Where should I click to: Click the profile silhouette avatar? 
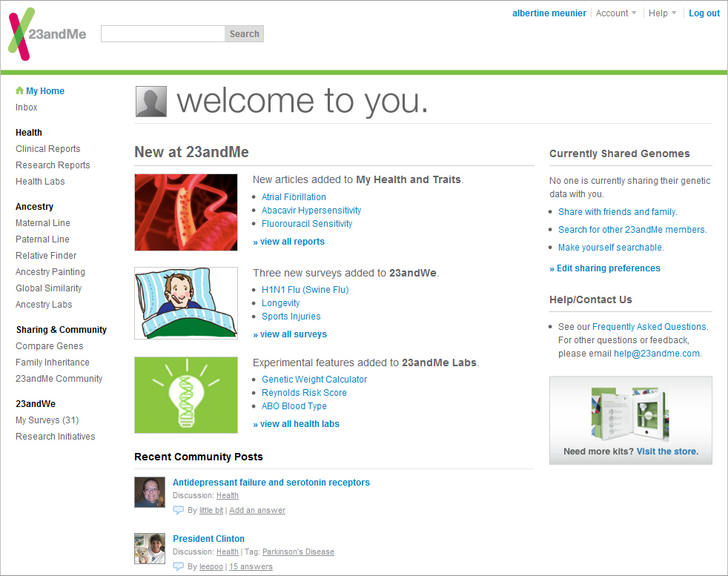tap(151, 101)
